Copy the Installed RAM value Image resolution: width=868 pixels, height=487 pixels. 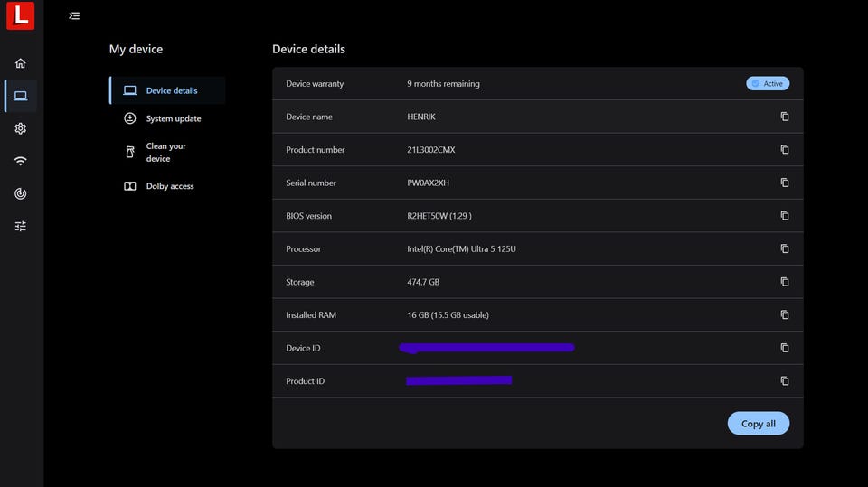tap(785, 314)
